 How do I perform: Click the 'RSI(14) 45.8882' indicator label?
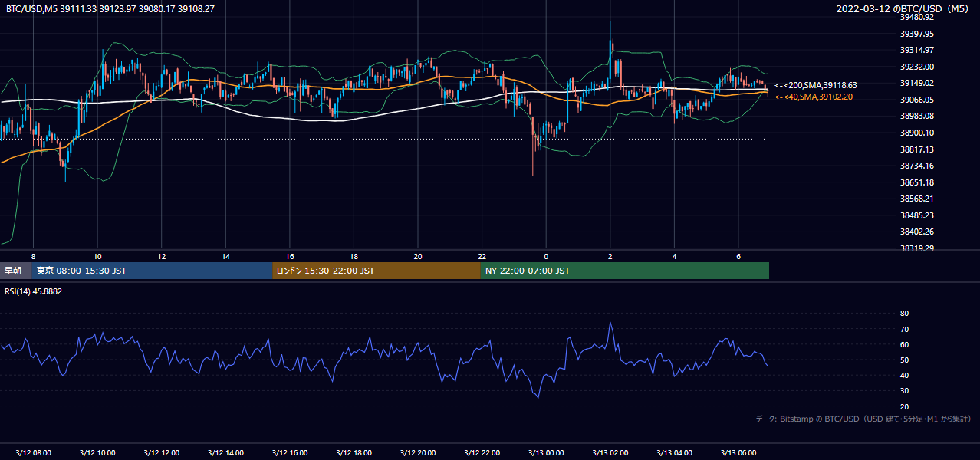34,291
